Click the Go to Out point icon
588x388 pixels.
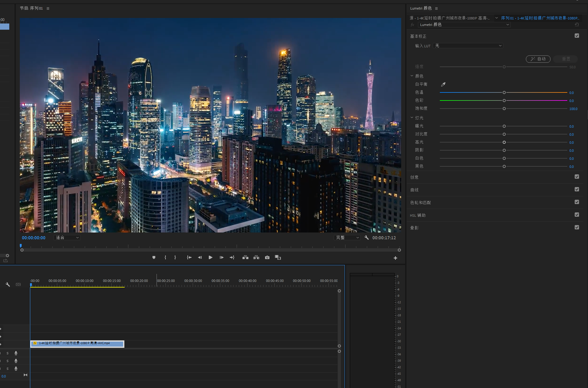(x=232, y=258)
